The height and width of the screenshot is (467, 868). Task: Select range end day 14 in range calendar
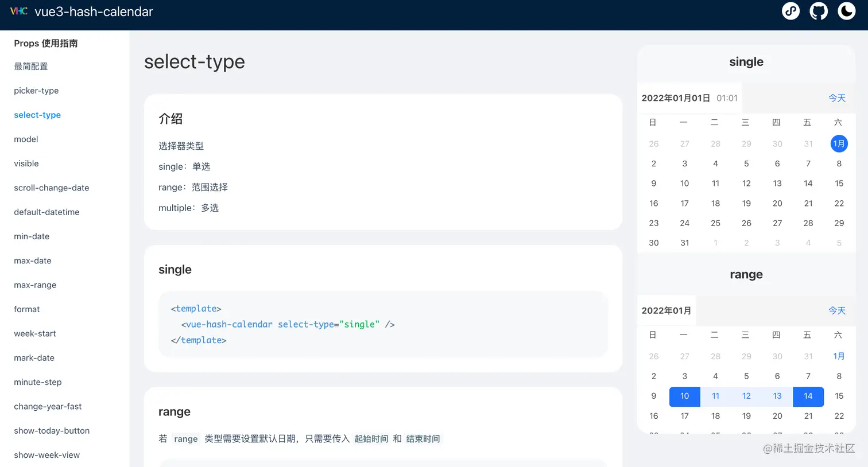808,396
